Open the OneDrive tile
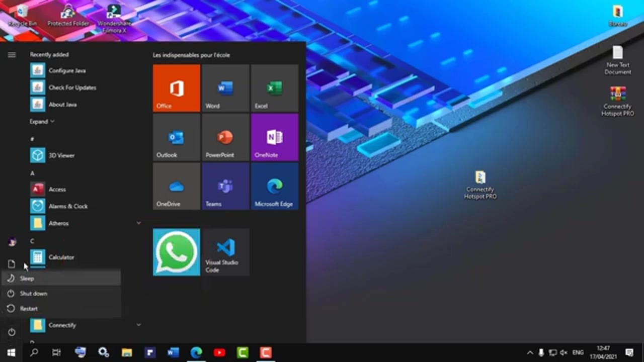This screenshot has width=644, height=362. [176, 186]
